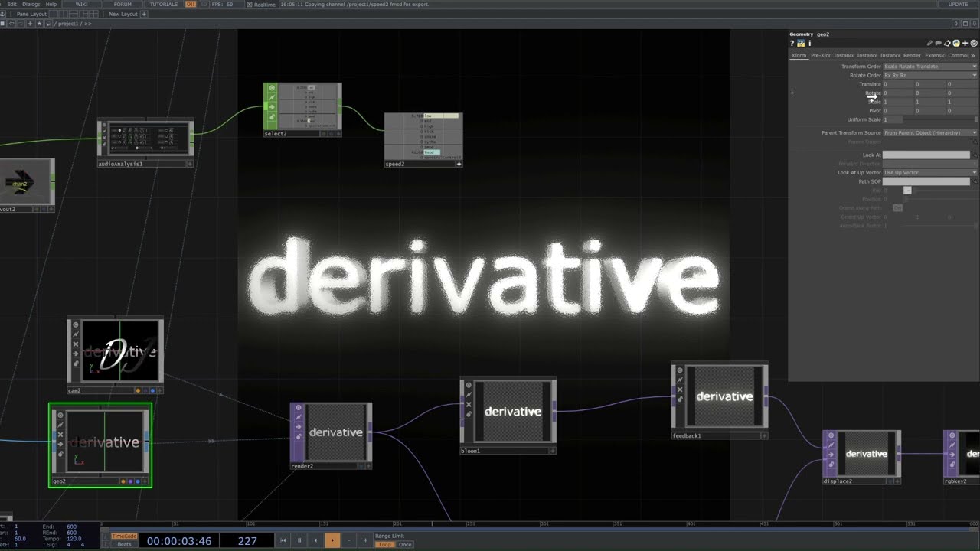Click the plus icon in the parameter header
The width and height of the screenshot is (980, 551).
(x=965, y=44)
